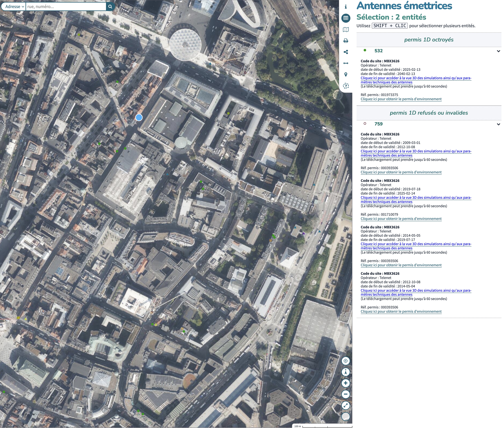Open the map layers icon
Image resolution: width=504 pixels, height=428 pixels.
346,29
